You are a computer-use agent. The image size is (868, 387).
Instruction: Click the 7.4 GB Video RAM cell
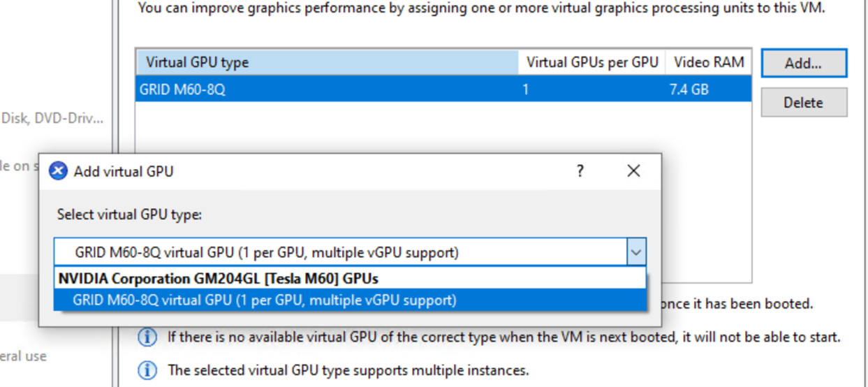689,89
